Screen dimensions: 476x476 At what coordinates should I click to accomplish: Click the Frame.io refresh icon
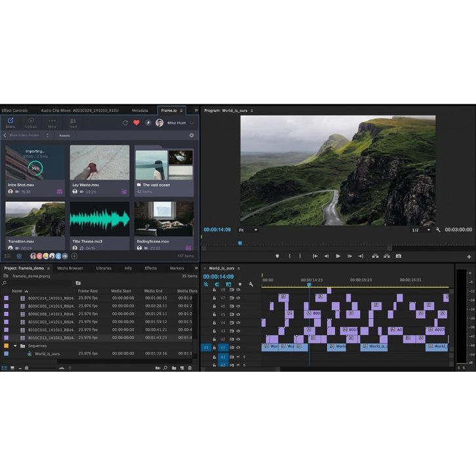[x=125, y=123]
